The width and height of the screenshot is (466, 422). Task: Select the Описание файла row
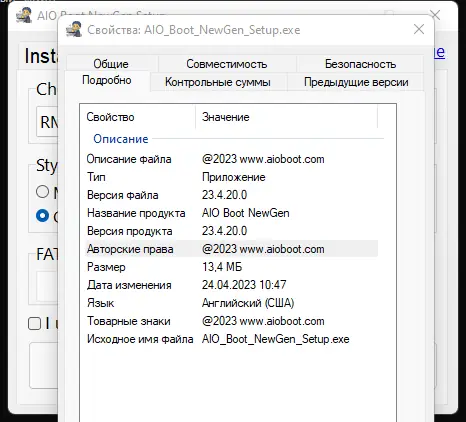(x=231, y=159)
